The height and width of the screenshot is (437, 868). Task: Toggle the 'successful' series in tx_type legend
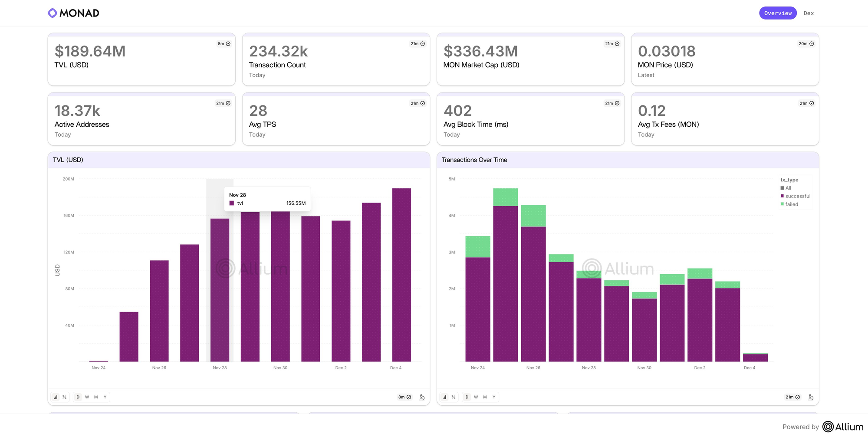tap(797, 196)
